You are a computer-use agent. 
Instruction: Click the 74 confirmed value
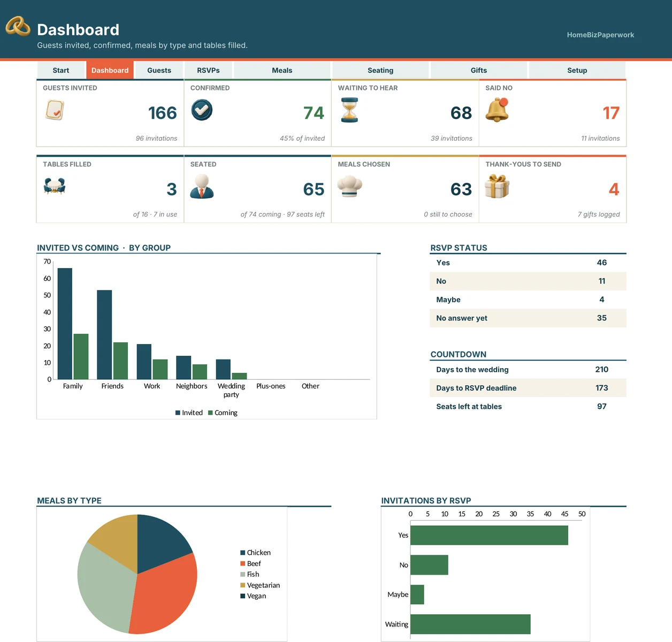pos(314,113)
